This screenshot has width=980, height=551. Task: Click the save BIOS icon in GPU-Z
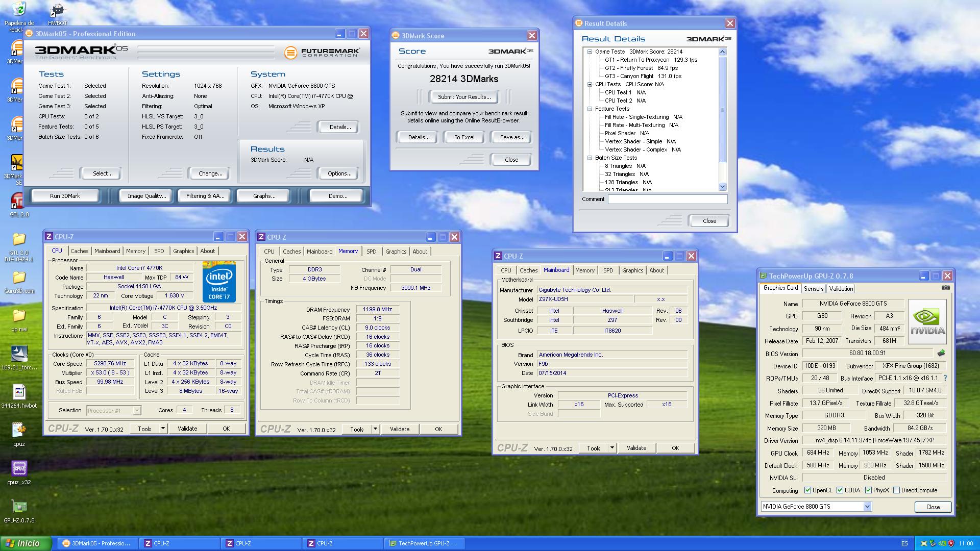coord(941,353)
